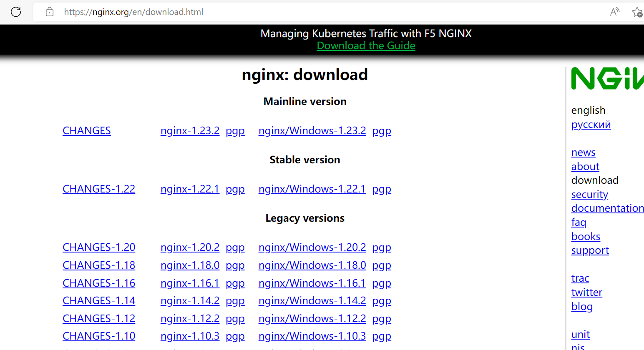The image size is (644, 350).
Task: Download nginx-1.22.1 stable source
Action: click(190, 189)
